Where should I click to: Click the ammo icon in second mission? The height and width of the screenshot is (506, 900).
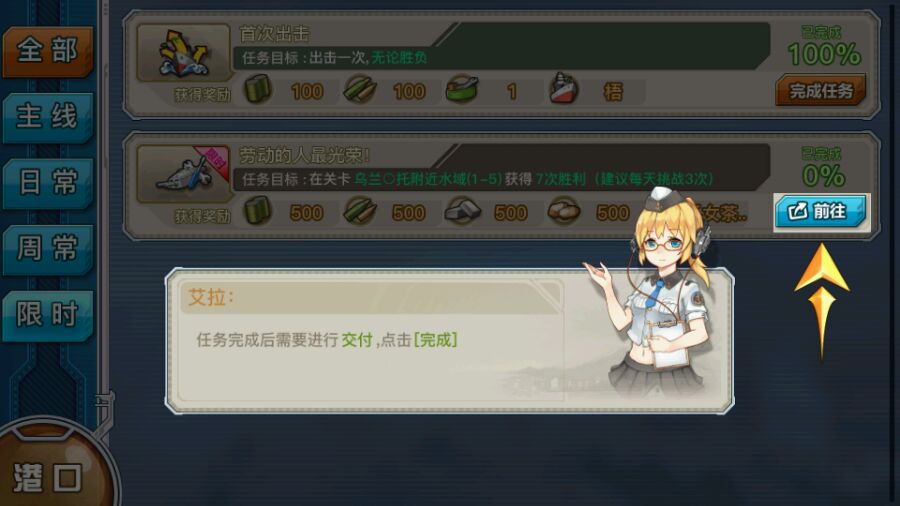point(360,211)
